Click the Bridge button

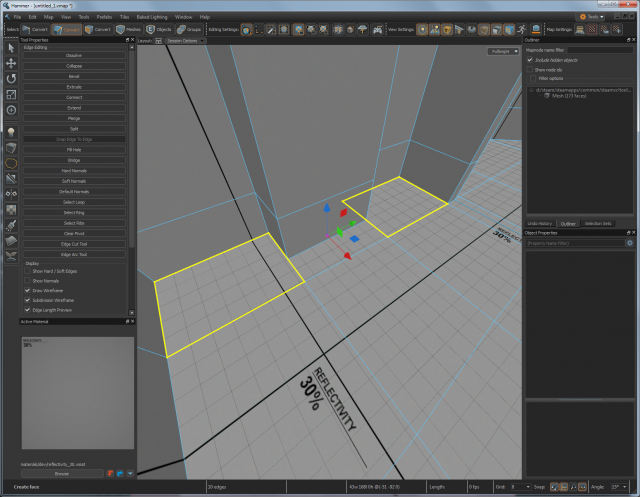tap(74, 160)
